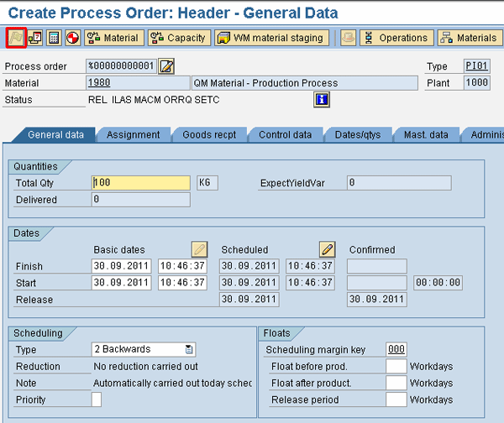Click pencil icon beside Basic dates

(x=199, y=249)
